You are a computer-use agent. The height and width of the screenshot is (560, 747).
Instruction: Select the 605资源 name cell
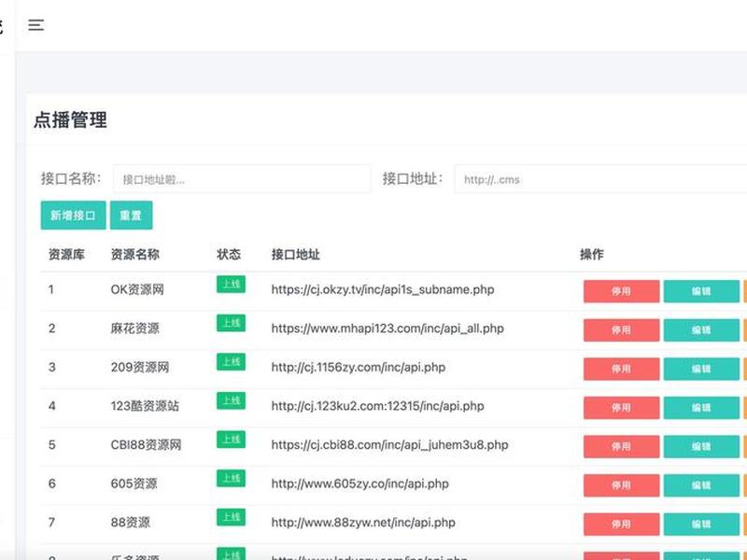[134, 483]
